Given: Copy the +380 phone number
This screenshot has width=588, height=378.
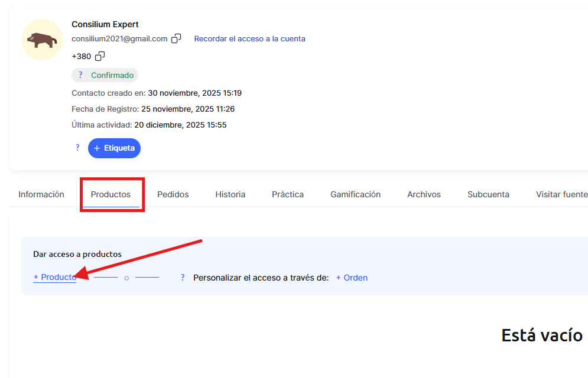Looking at the screenshot, I should [x=100, y=56].
